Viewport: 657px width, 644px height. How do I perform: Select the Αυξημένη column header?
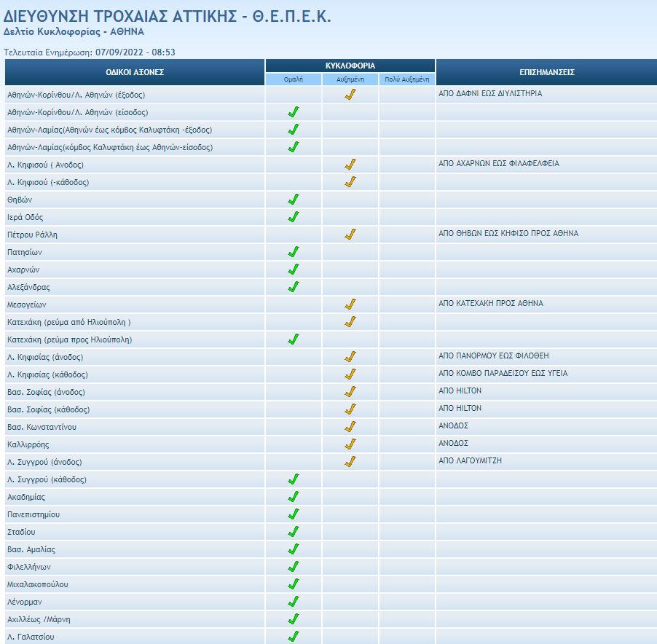(350, 79)
